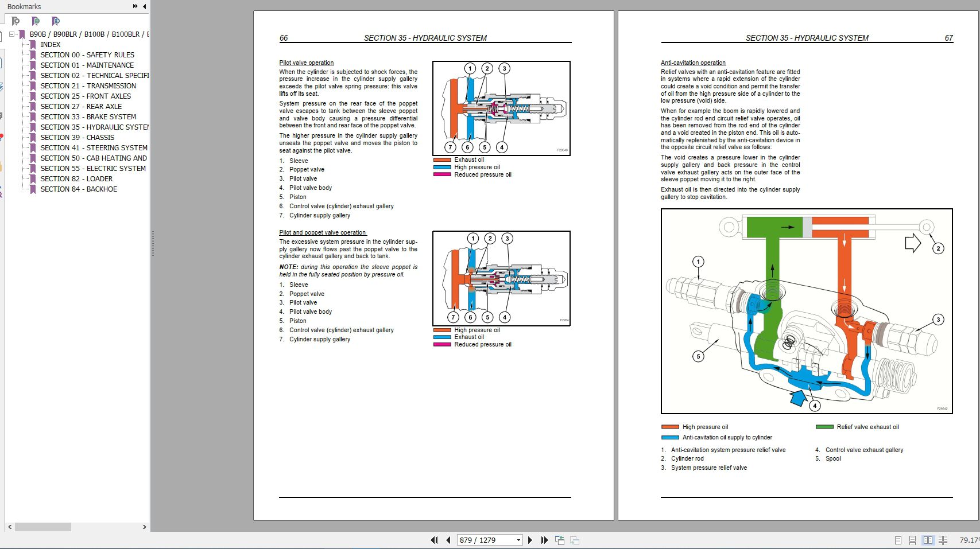
Task: Collapse the B90B / B90BLR bookmark tree
Action: coord(12,34)
